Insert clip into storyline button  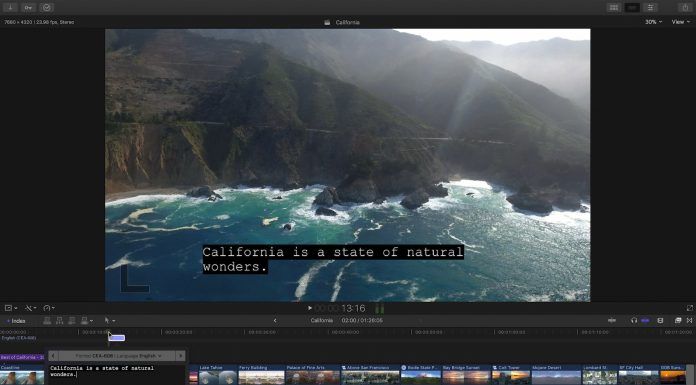59,320
